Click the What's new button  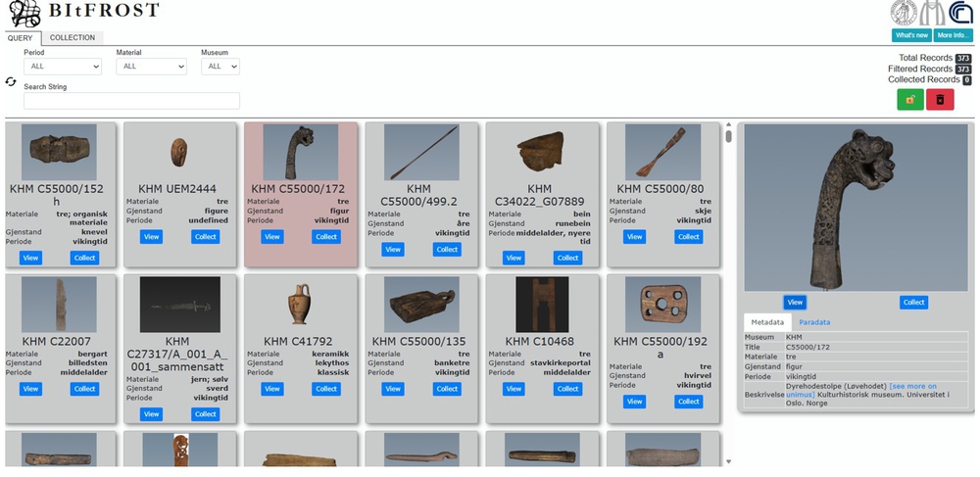coord(911,35)
